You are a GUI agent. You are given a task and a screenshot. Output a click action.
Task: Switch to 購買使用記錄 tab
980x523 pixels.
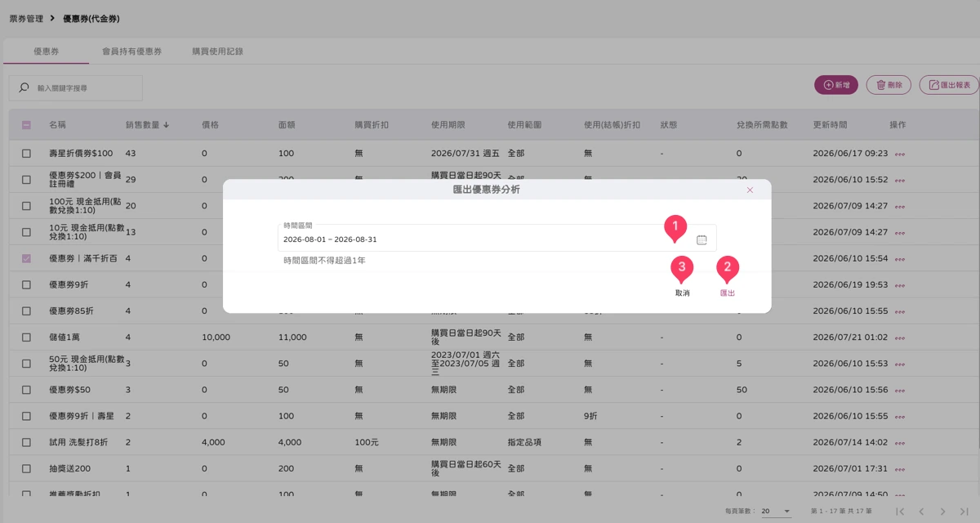pos(217,51)
